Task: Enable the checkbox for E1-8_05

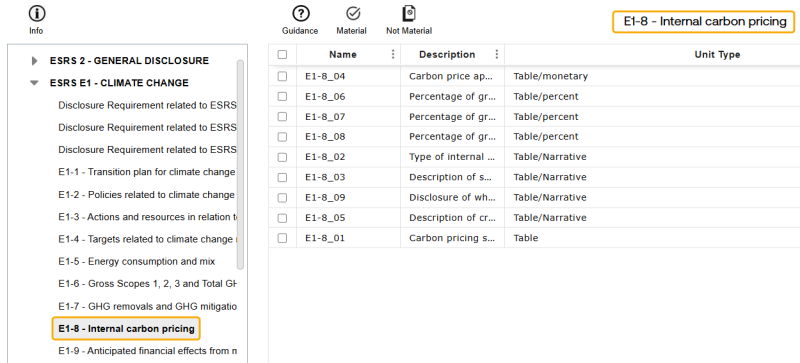Action: pyautogui.click(x=282, y=218)
